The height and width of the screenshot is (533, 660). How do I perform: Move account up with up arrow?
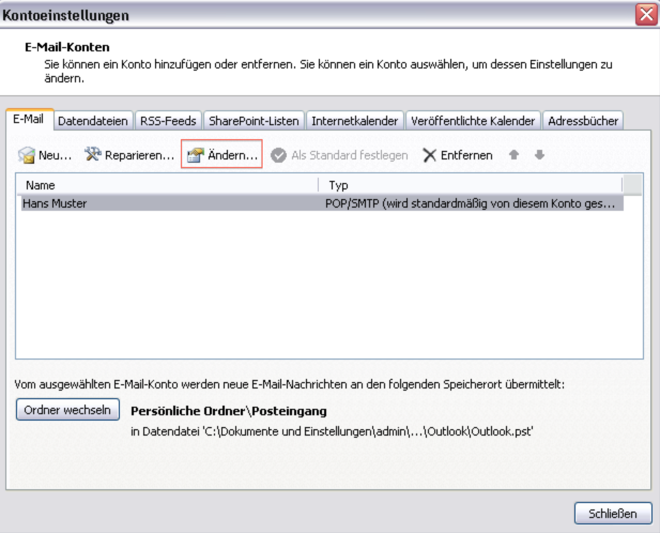tap(514, 155)
